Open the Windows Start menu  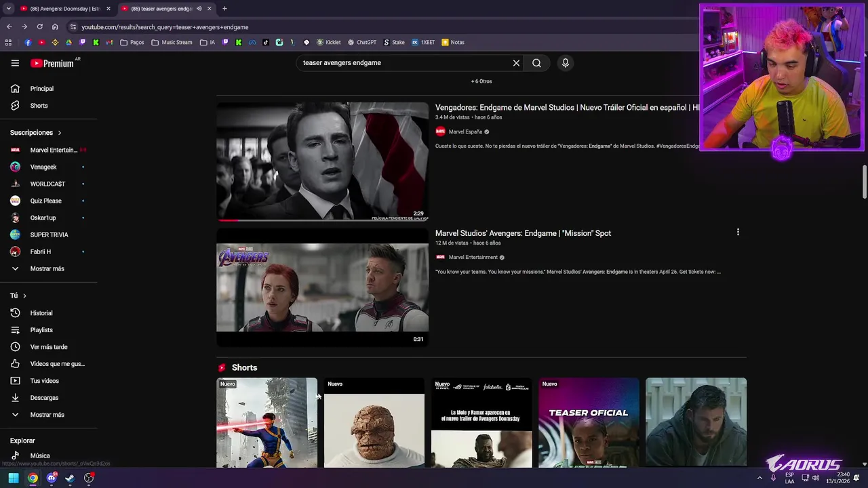click(14, 479)
